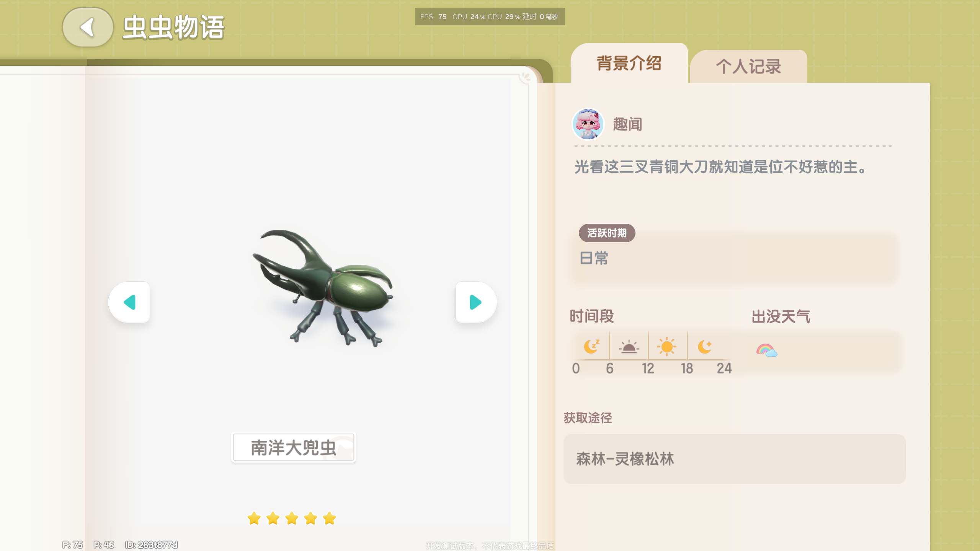Image resolution: width=980 pixels, height=551 pixels.
Task: Click the pink-haired character avatar
Action: [x=588, y=124]
